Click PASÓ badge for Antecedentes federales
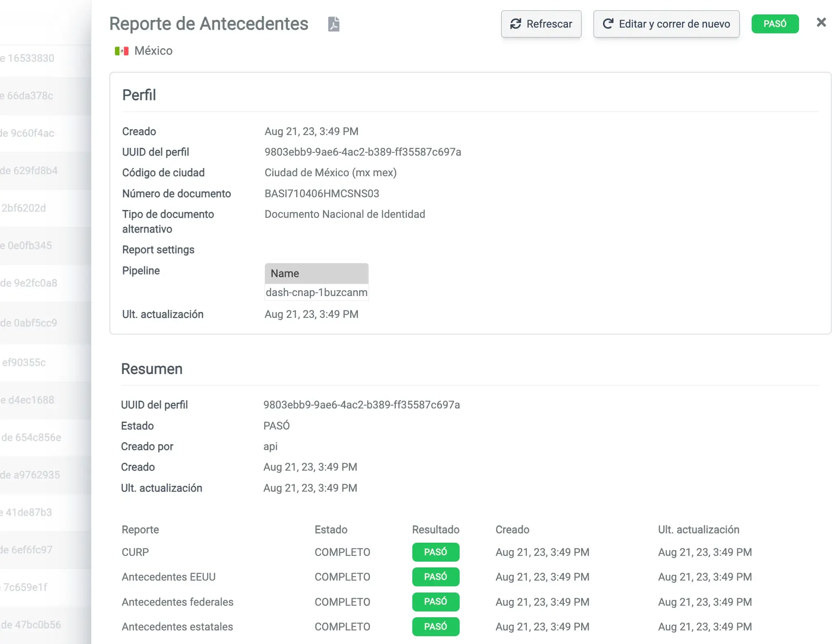This screenshot has height=644, width=832. pos(435,602)
